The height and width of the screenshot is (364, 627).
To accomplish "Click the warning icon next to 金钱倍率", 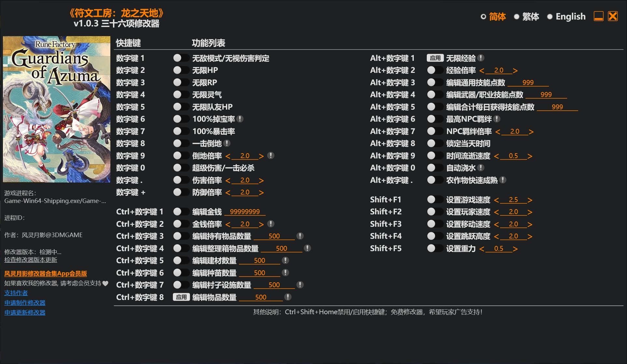I will pyautogui.click(x=270, y=224).
